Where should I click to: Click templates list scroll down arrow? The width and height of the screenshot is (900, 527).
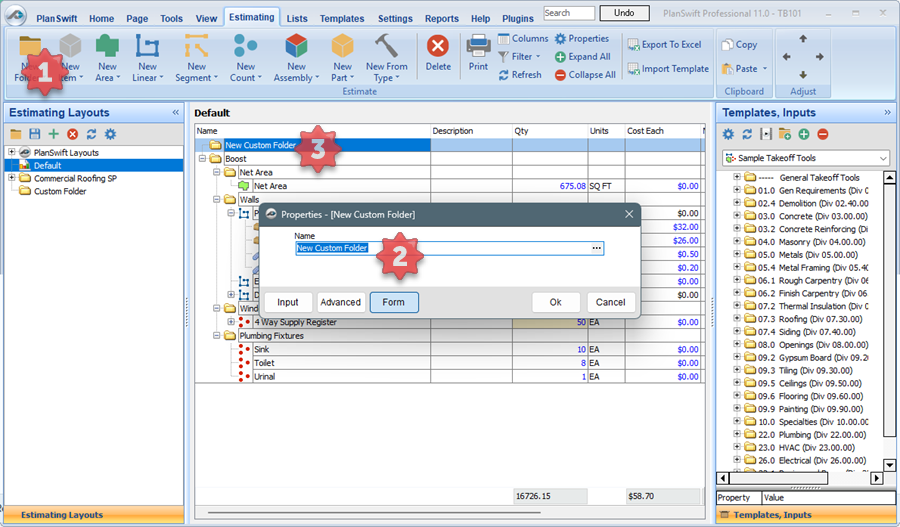point(890,465)
